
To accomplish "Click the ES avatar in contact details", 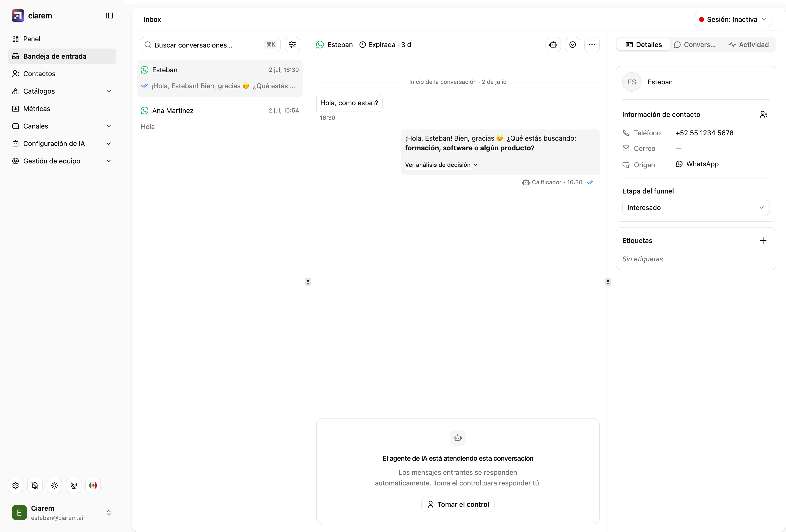I will click(x=632, y=82).
